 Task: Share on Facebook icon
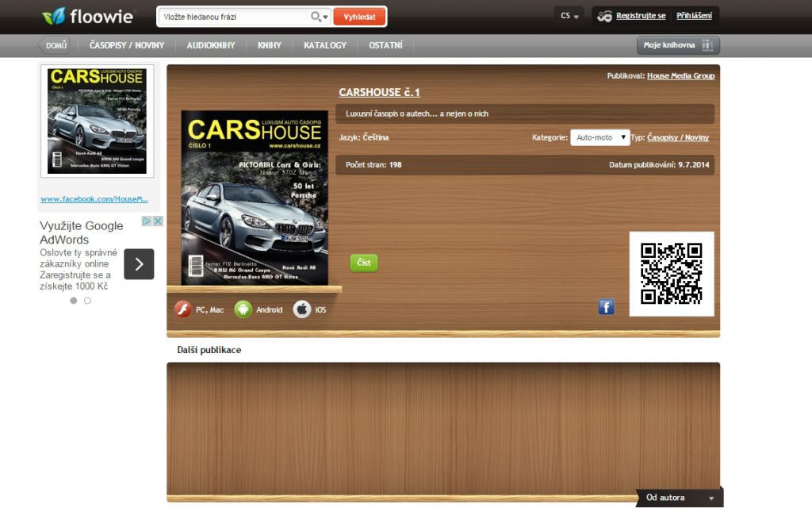pyautogui.click(x=607, y=307)
